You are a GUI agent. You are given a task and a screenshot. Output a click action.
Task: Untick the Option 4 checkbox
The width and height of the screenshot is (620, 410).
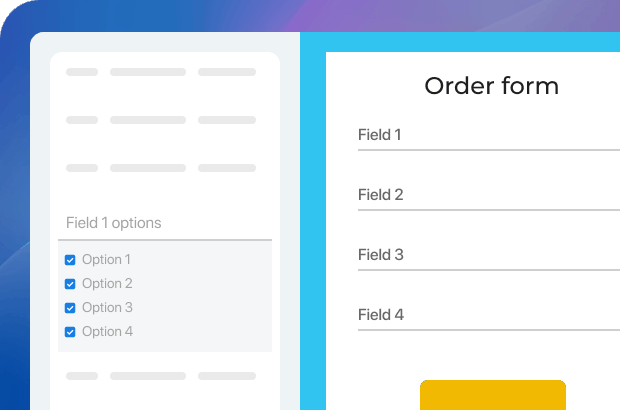pos(70,332)
